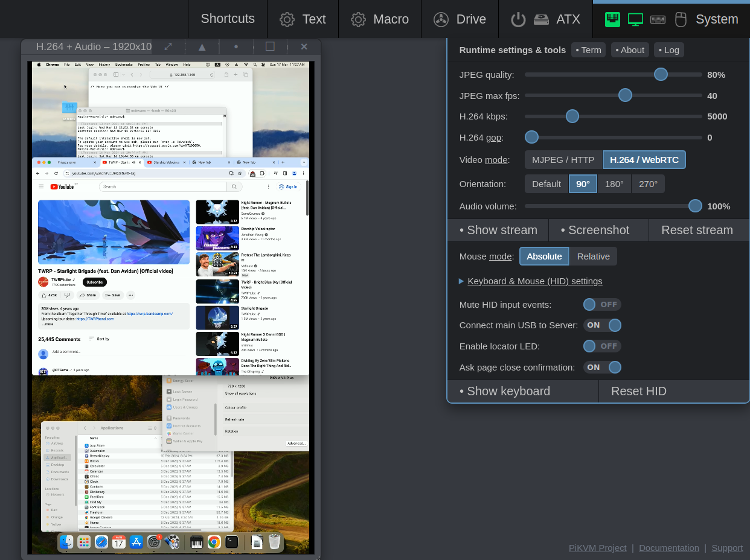Open the Shortcuts menu
750x560 pixels.
[x=227, y=19]
